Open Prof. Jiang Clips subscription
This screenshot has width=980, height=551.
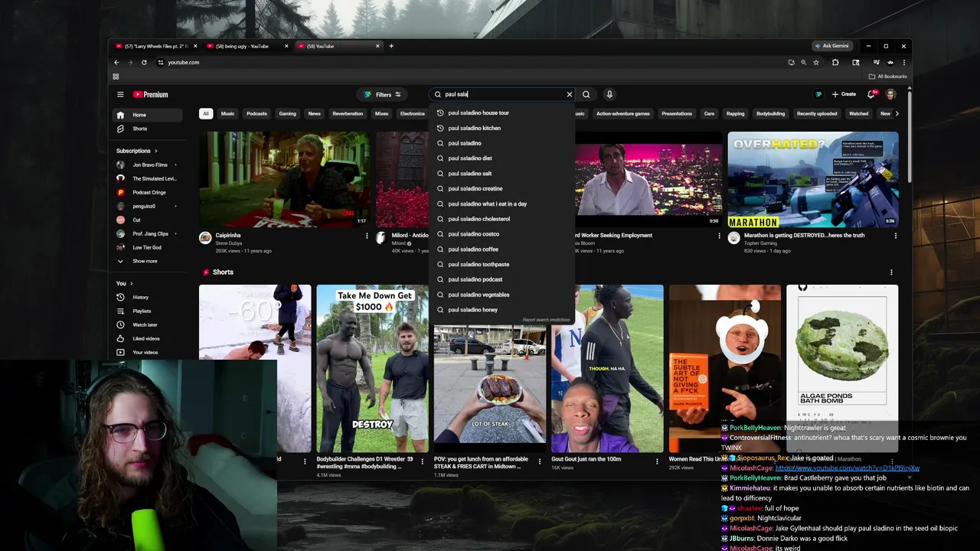click(149, 233)
